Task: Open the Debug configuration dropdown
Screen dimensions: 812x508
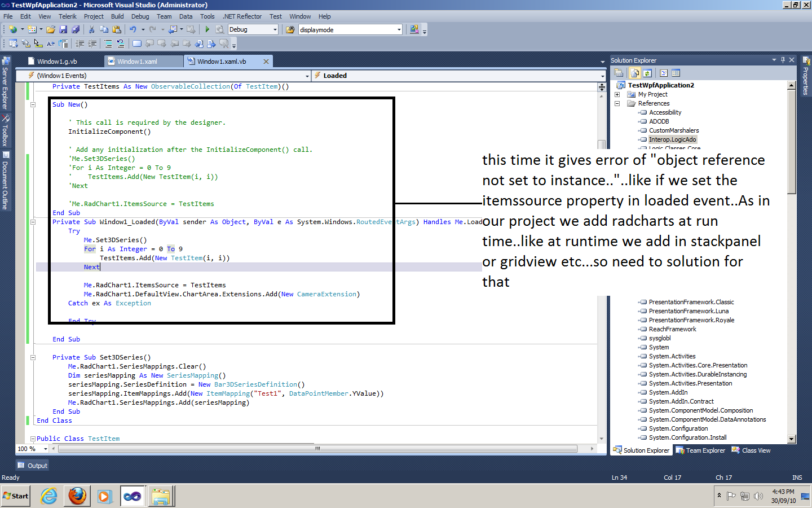Action: coord(275,29)
